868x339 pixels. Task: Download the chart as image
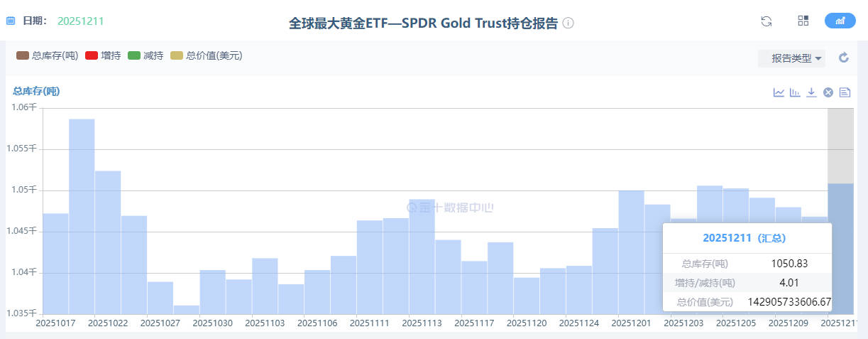(812, 92)
